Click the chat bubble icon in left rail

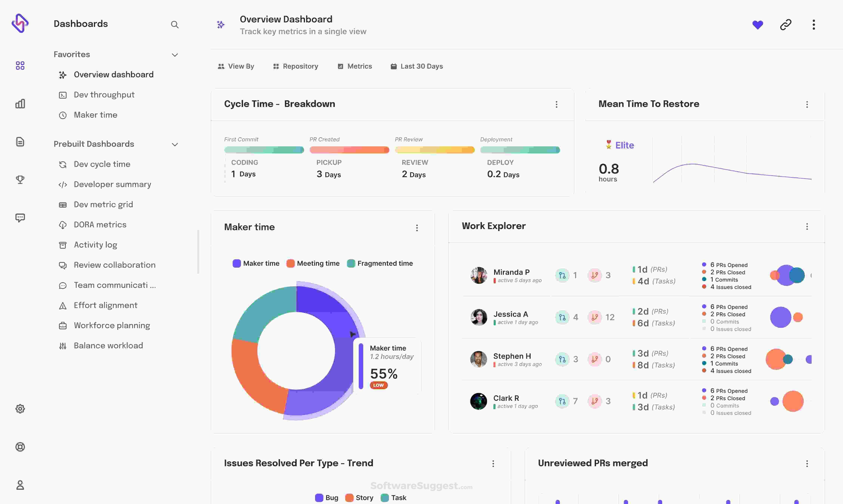20,218
